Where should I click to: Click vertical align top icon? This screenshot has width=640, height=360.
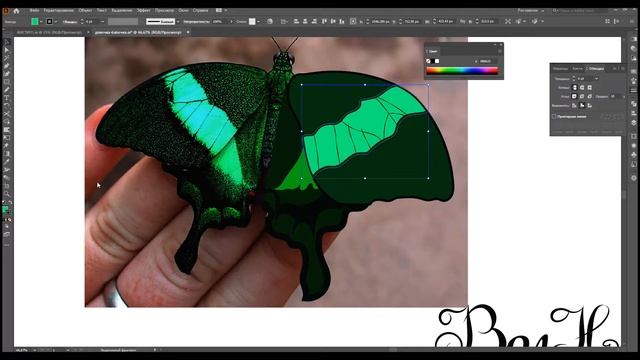[x=324, y=21]
